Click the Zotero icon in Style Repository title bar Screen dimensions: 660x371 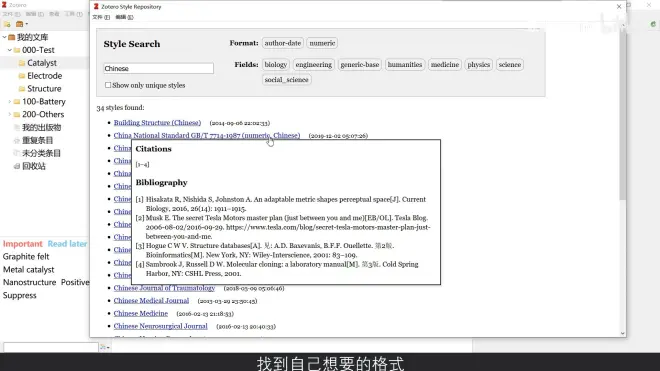point(96,6)
